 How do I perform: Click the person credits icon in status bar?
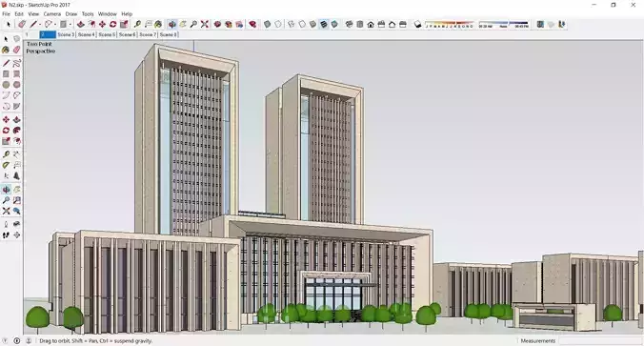29,340
